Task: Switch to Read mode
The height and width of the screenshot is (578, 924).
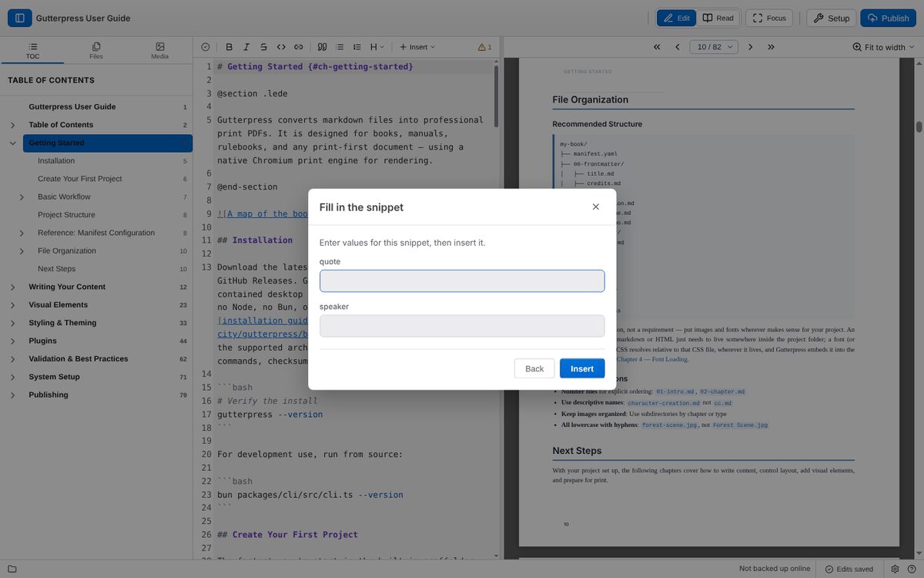Action: [x=718, y=18]
